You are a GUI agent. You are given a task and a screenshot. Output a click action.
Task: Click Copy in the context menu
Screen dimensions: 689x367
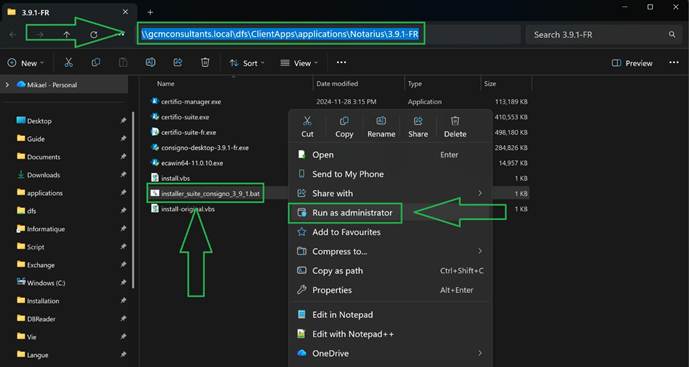tap(344, 127)
